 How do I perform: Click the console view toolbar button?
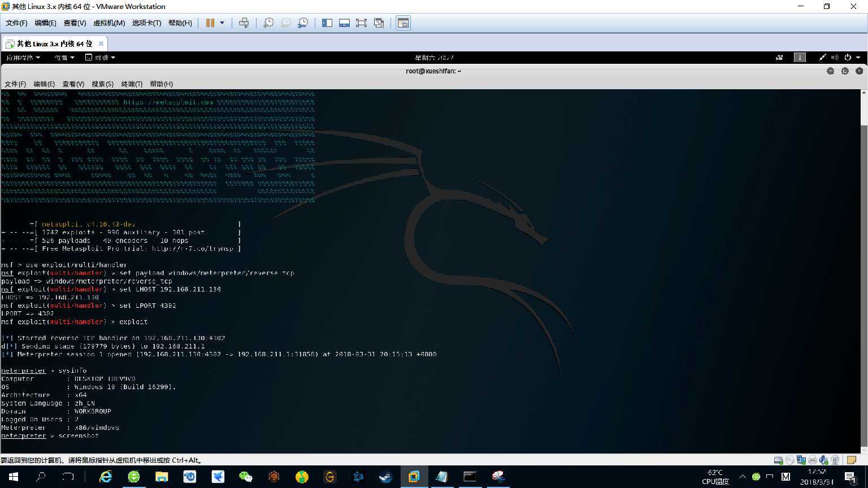[403, 23]
